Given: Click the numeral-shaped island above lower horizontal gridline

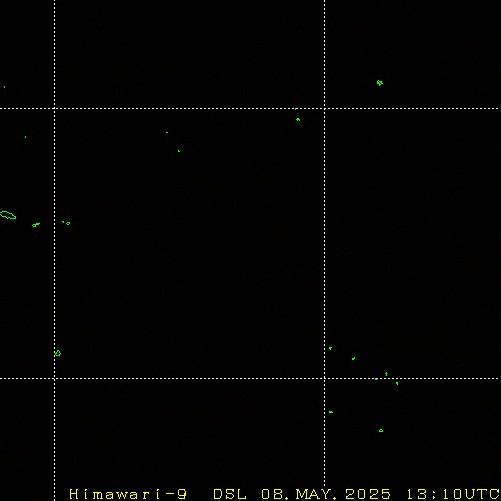Looking at the screenshot, I should pos(386,374).
